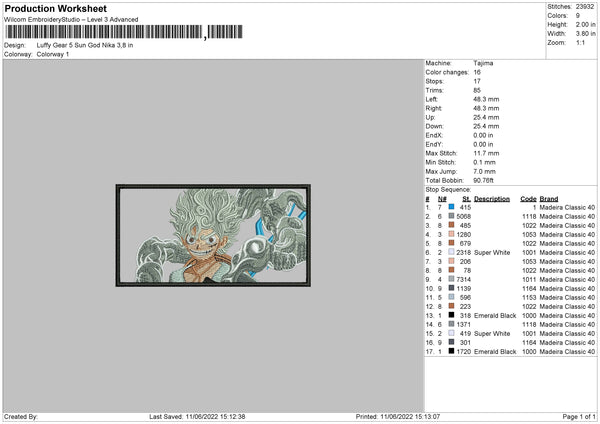The width and height of the screenshot is (600, 424).
Task: Select the gray swatch for stop 2 (5068 stitches)
Action: coord(452,216)
